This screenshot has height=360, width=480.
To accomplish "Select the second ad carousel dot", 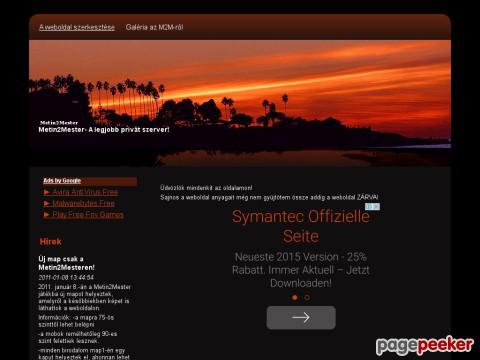I will point(307,297).
